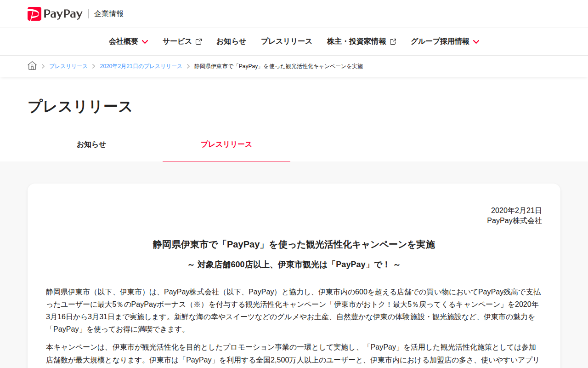Expand the chevron next to グループ採用情報
588x368 pixels.
coord(476,42)
